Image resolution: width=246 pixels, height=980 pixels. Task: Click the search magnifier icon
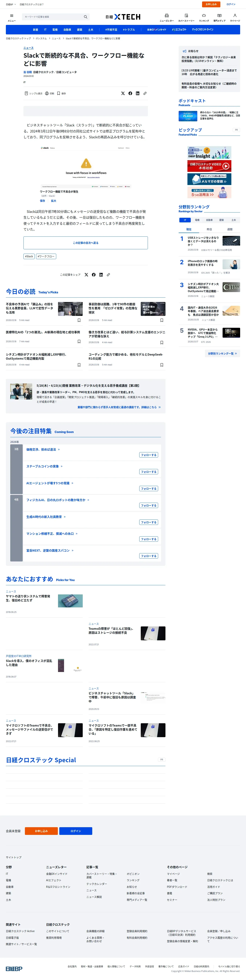(x=85, y=17)
